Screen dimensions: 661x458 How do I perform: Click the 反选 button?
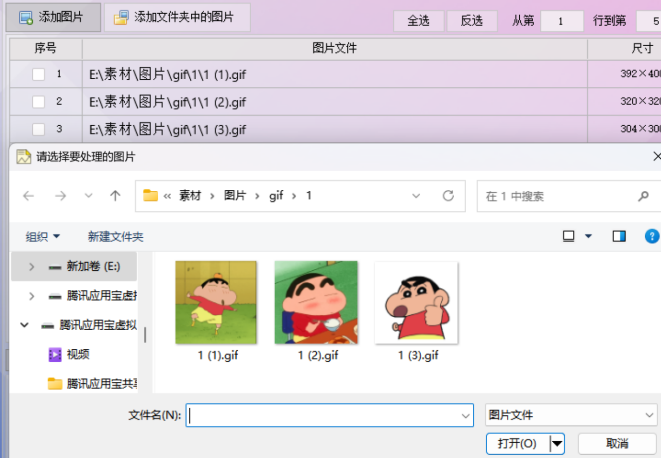[472, 21]
